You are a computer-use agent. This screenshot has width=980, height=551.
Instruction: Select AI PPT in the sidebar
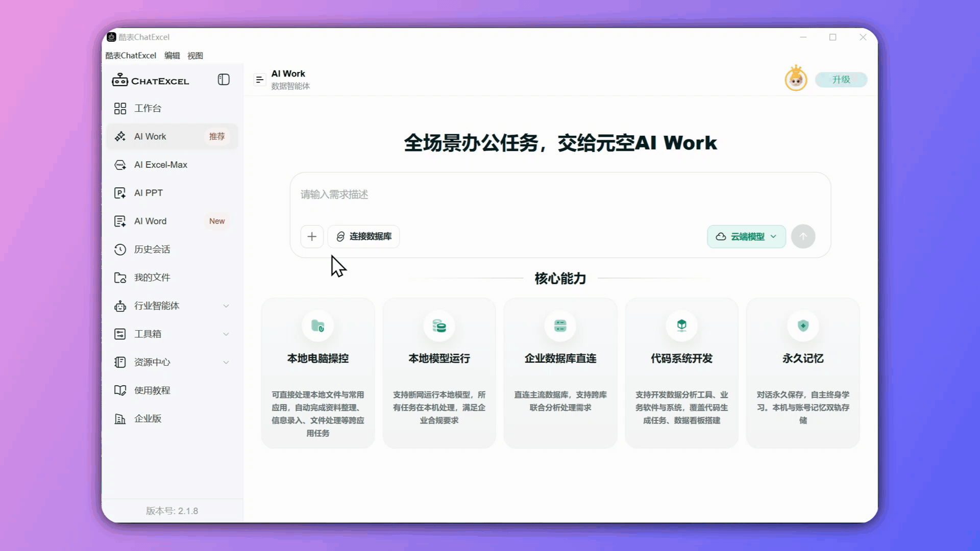[x=172, y=193]
